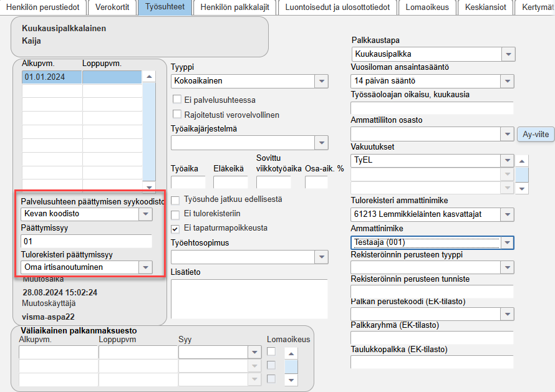Click first Alkupvm. field in palkanmaksuesto

coord(59,352)
